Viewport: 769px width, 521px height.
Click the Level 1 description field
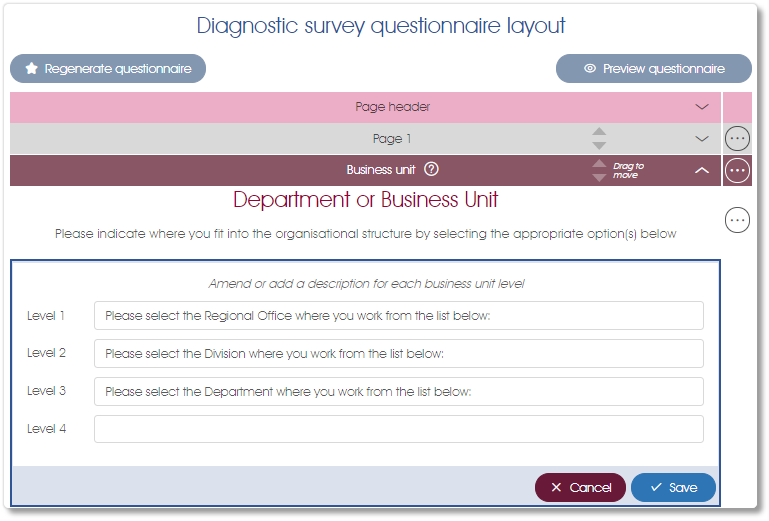[x=399, y=315]
